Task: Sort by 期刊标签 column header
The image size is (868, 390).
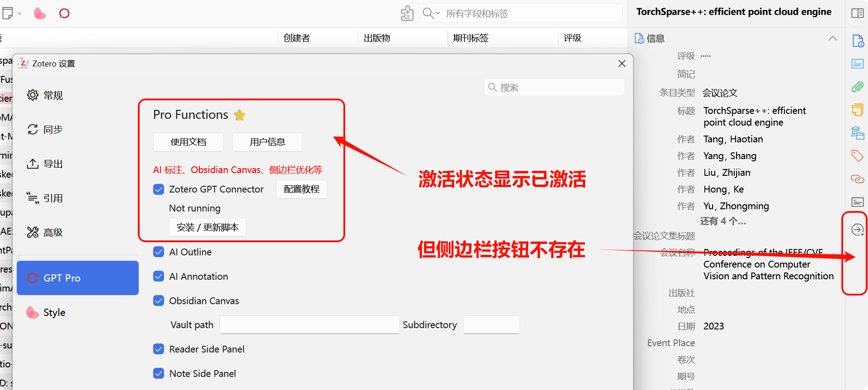Action: click(x=503, y=38)
